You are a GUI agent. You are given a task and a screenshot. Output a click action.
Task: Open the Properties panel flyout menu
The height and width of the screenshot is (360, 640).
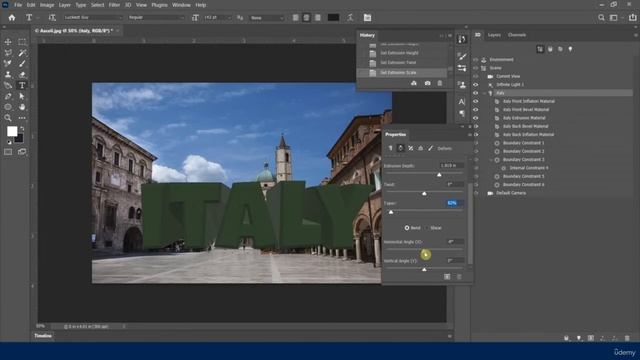coord(470,134)
